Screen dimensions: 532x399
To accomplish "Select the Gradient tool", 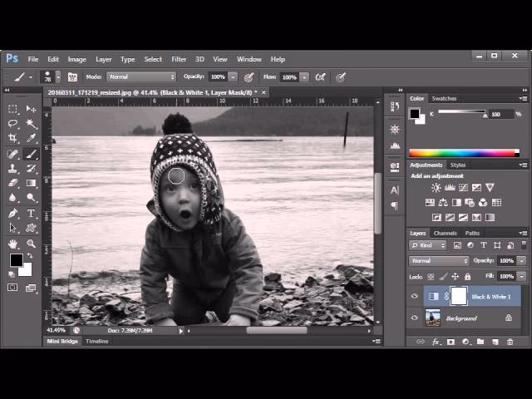I will (31, 183).
